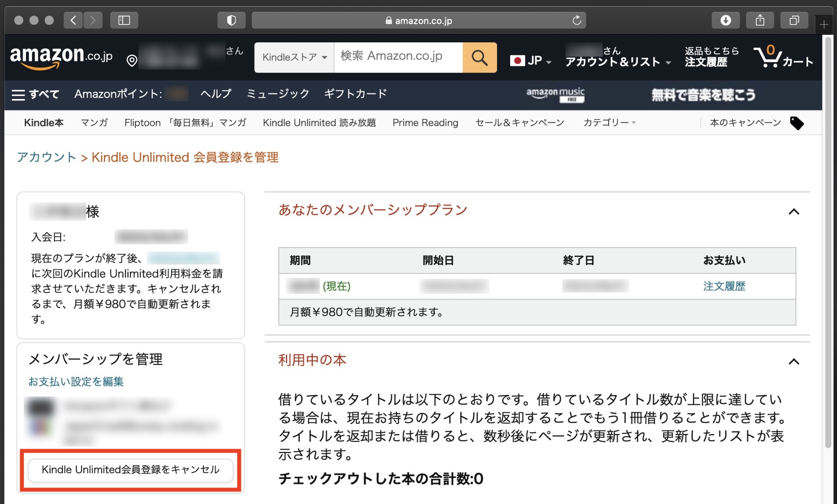The height and width of the screenshot is (504, 837).
Task: Open the JP language selector
Action: coord(531,61)
